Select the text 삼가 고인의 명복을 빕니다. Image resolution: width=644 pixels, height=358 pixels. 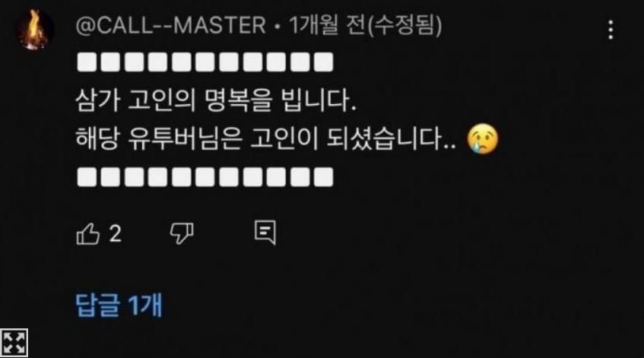click(216, 100)
